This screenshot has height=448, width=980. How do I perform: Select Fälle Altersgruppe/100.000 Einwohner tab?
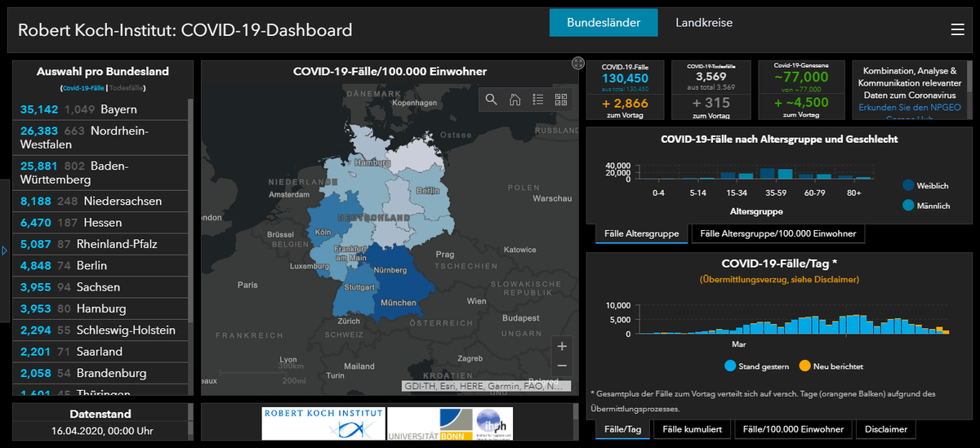pos(778,234)
